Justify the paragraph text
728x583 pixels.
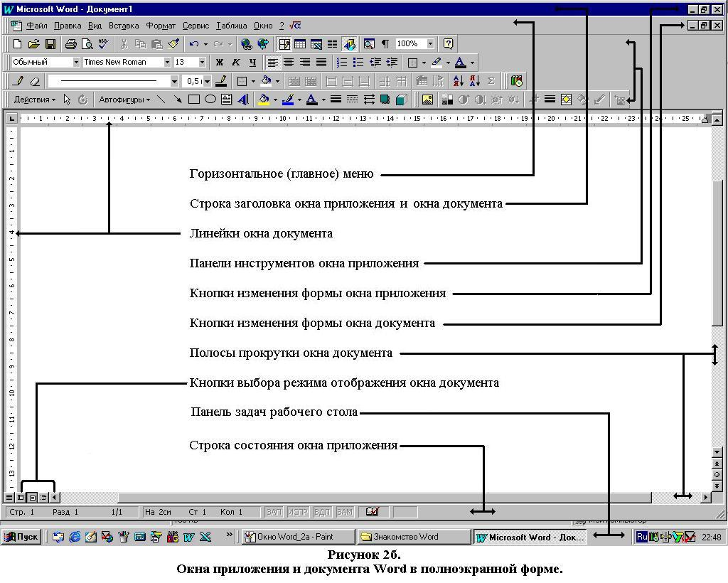[x=321, y=62]
